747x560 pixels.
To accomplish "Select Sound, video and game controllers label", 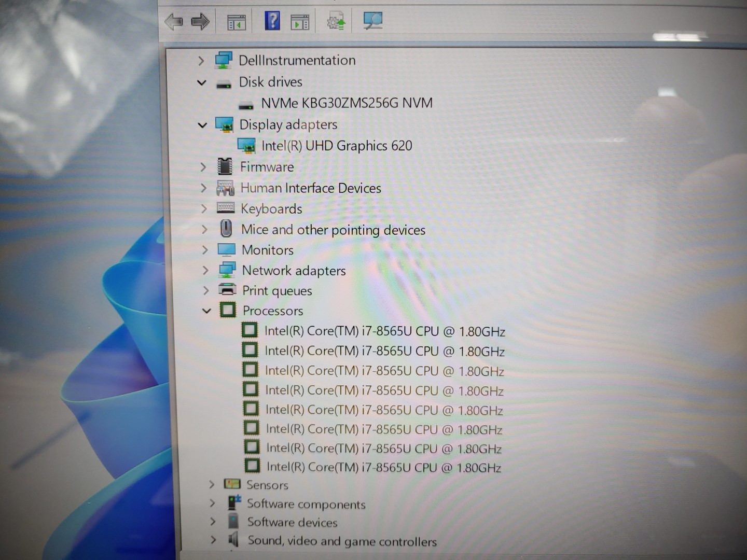I will click(342, 541).
